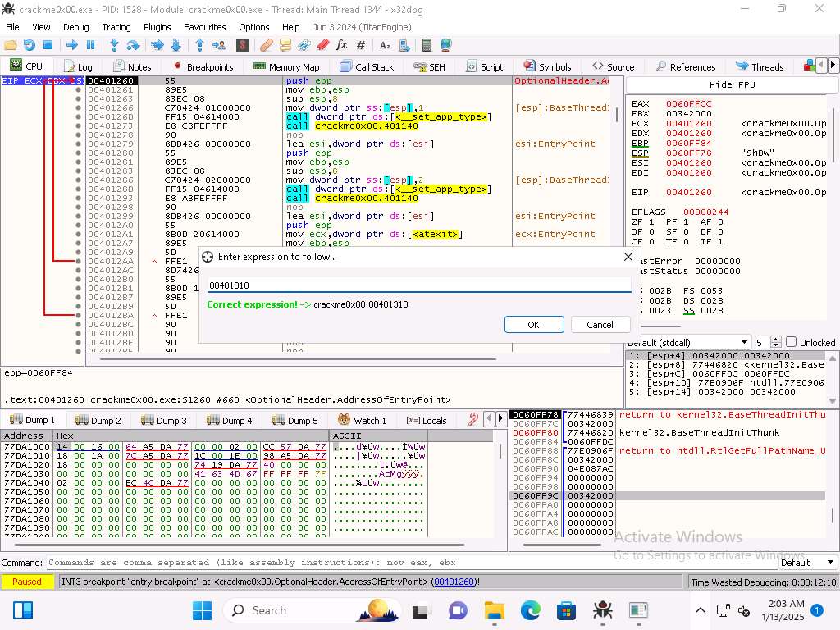Pause execution with the toolbar pause icon
840x630 pixels.
tap(90, 45)
